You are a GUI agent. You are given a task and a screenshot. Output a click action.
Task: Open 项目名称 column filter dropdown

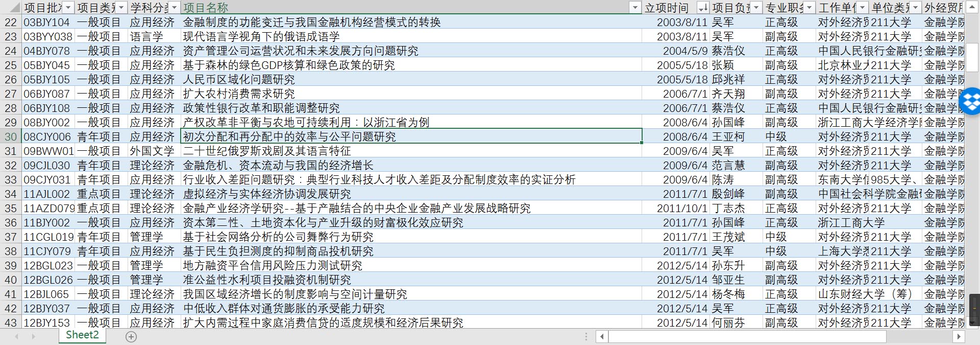pos(635,7)
